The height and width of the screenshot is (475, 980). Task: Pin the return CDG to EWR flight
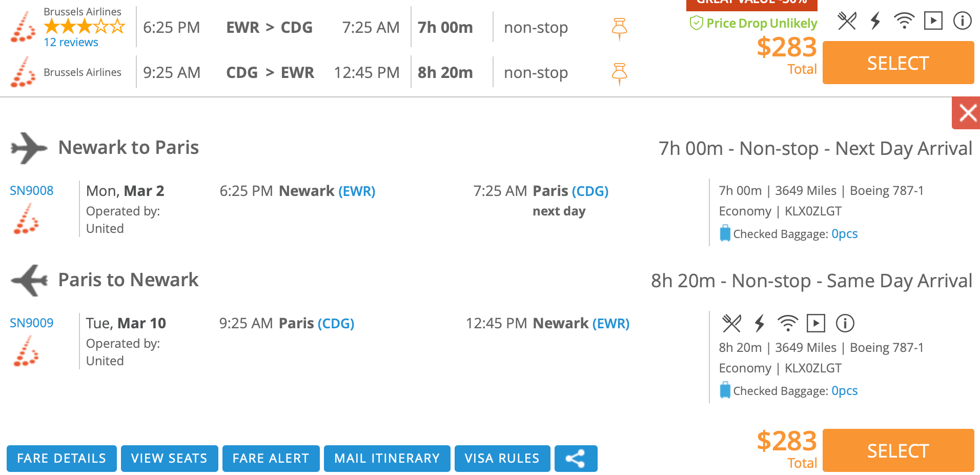pos(619,73)
